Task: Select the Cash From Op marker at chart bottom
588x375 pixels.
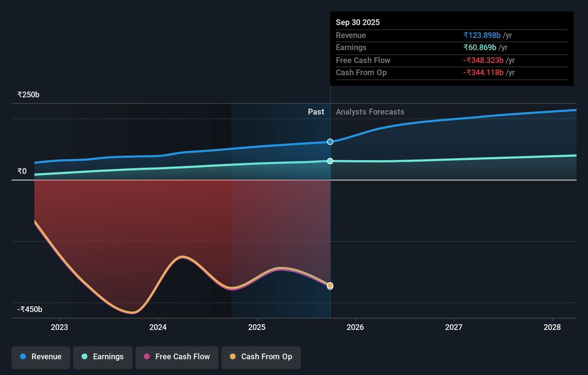Action: coord(330,286)
